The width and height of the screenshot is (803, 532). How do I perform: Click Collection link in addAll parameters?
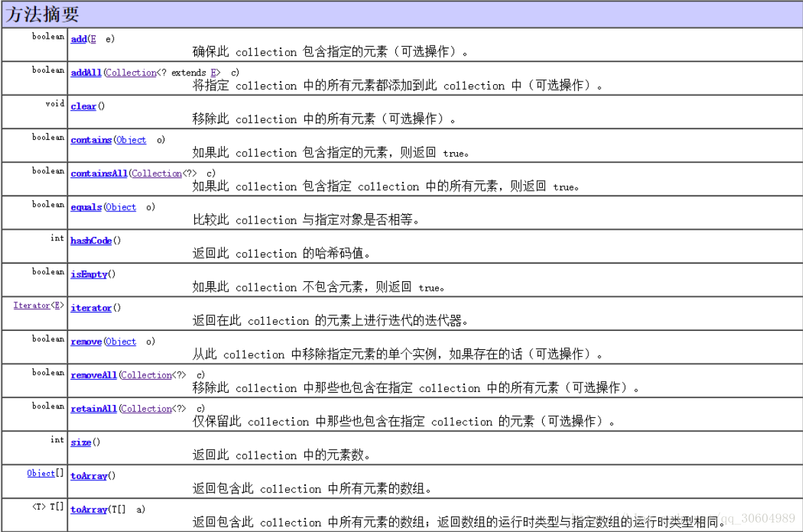click(131, 73)
